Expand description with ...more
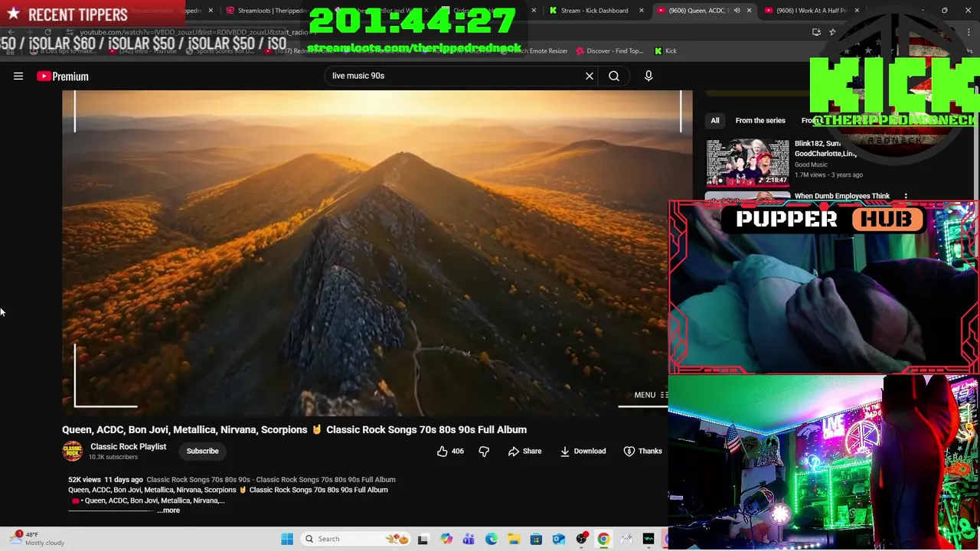980x551 pixels. pyautogui.click(x=168, y=510)
